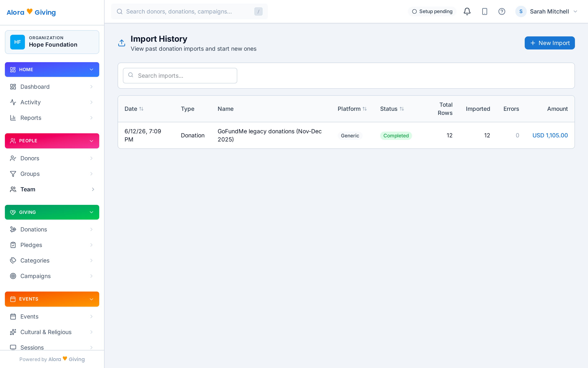Open Reports menu item
The width and height of the screenshot is (588, 368).
[52, 118]
